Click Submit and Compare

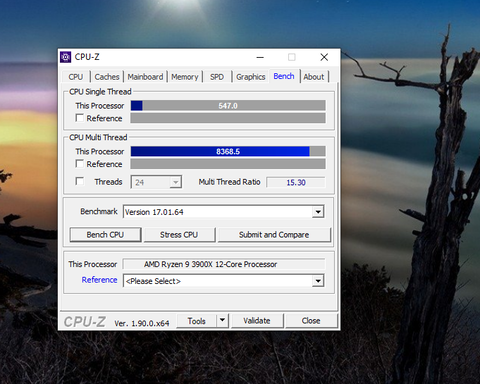pos(274,235)
